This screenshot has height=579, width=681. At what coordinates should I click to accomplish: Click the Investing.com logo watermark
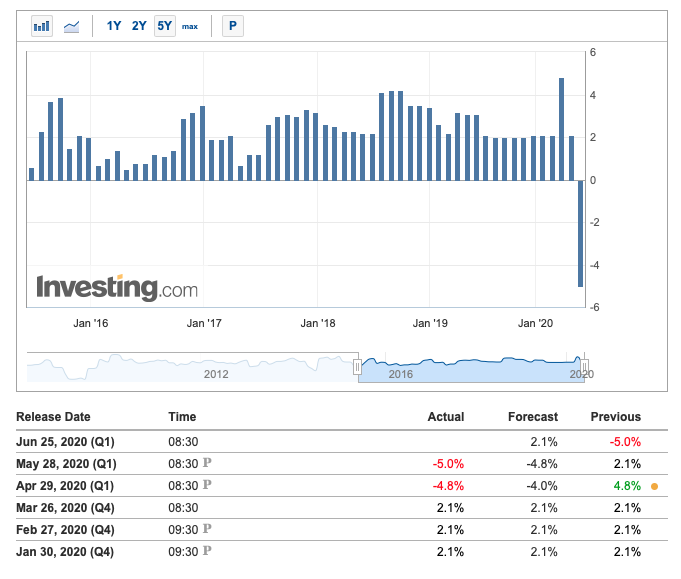pos(117,288)
